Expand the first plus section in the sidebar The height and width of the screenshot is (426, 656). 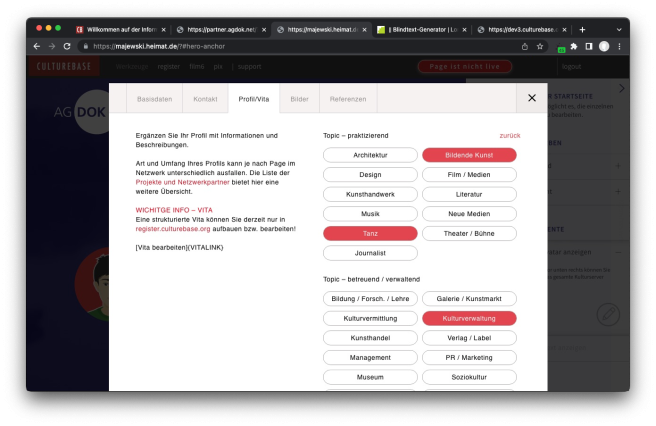[617, 165]
